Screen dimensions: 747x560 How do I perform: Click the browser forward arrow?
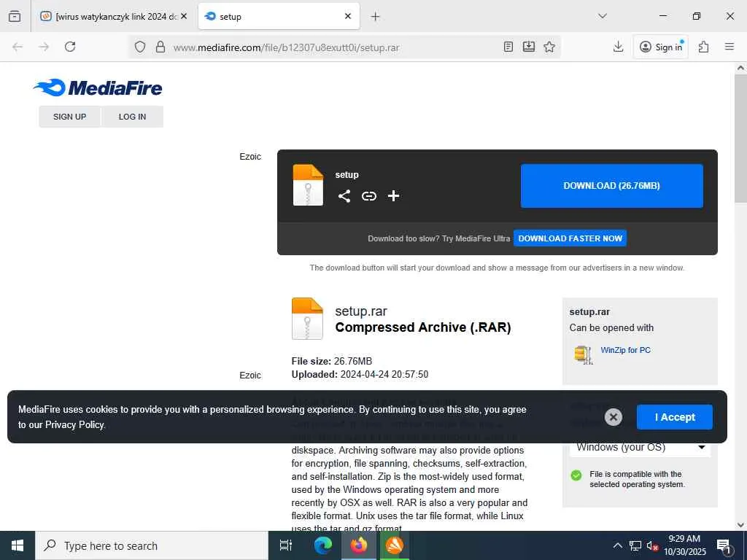[44, 47]
